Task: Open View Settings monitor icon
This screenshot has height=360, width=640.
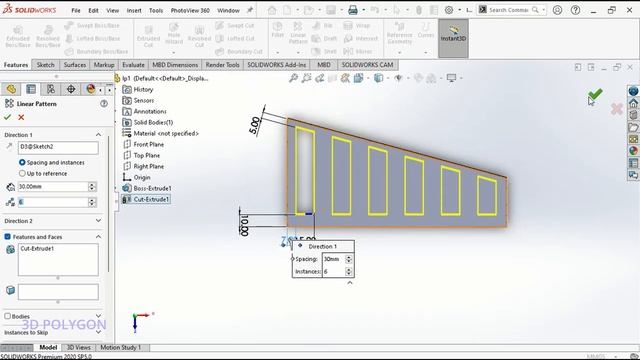Action: pos(451,78)
